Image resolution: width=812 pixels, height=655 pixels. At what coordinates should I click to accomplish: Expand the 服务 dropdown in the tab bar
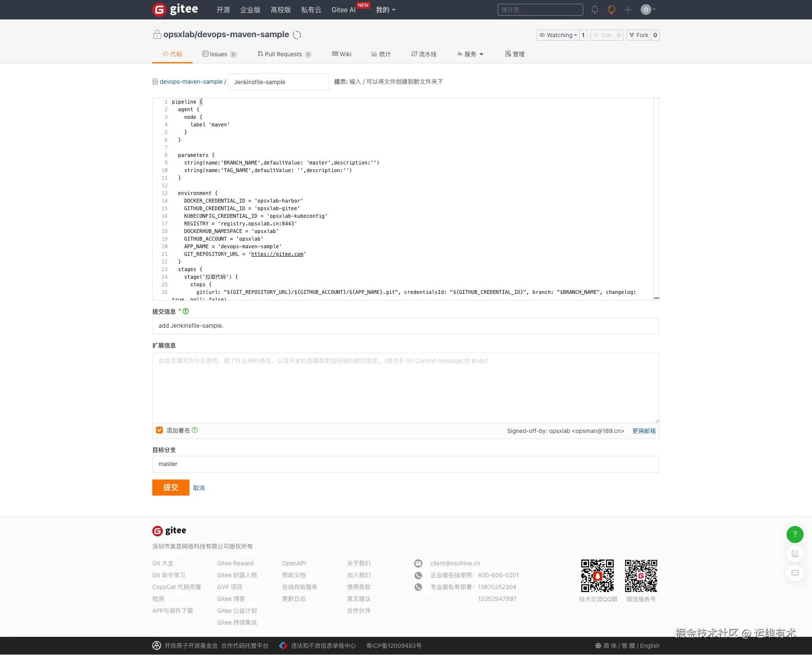coord(470,54)
